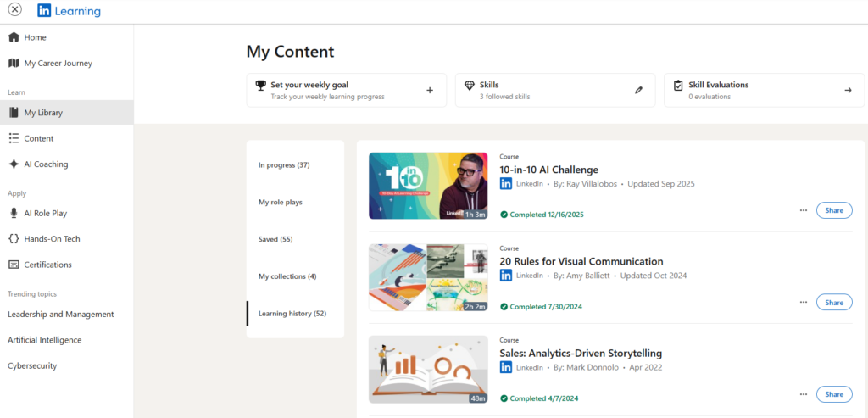Click the pencil icon to edit Skills
This screenshot has width=868, height=418.
coord(639,90)
